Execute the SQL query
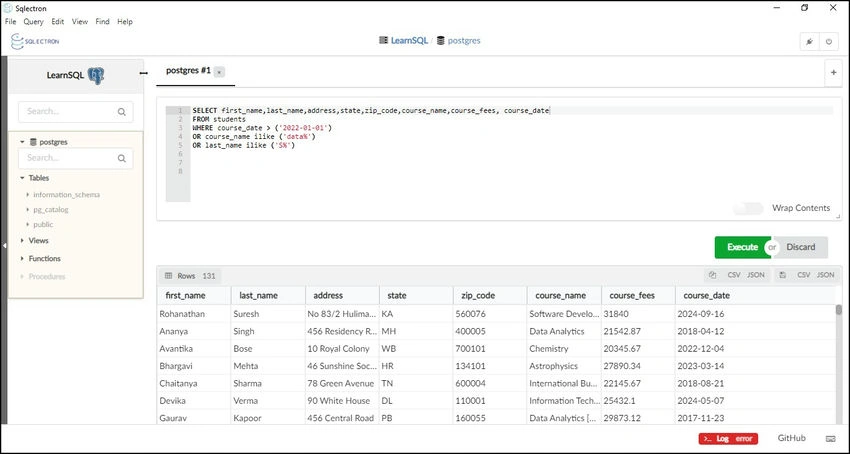Viewport: 850px width, 454px height. [742, 247]
